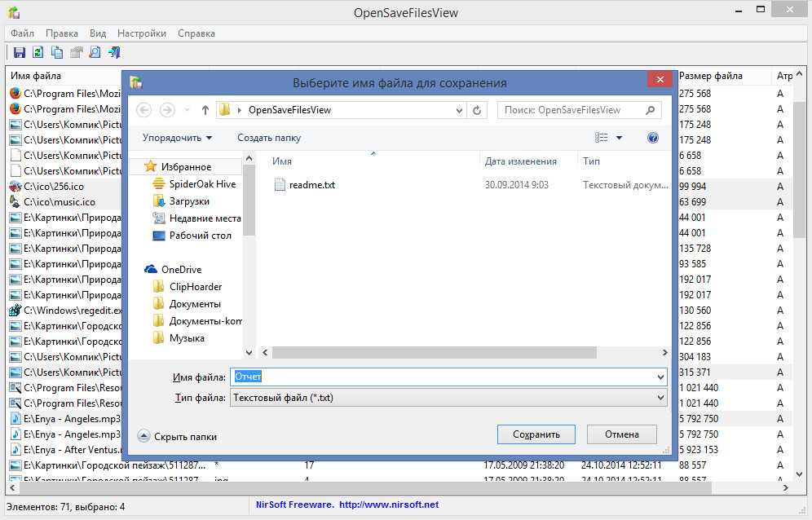This screenshot has height=520, width=812.
Task: Click the Find magnifier toolbar icon
Action: 95,53
